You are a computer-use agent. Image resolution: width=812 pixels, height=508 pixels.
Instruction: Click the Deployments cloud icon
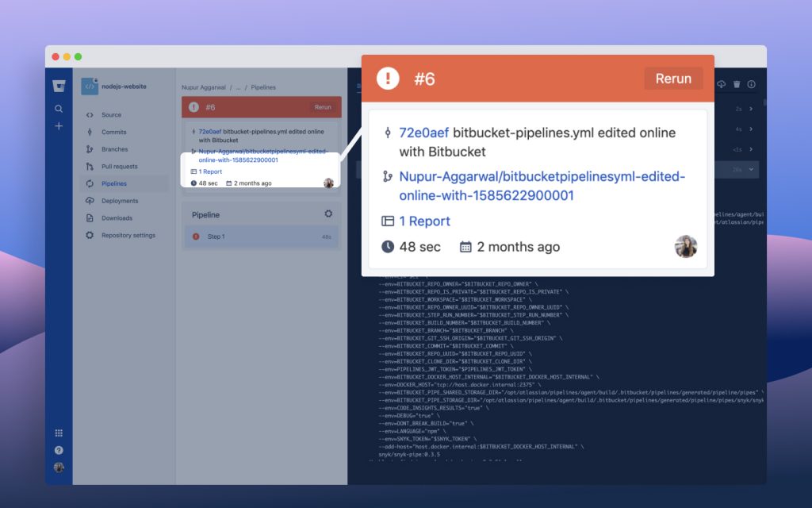(x=90, y=201)
